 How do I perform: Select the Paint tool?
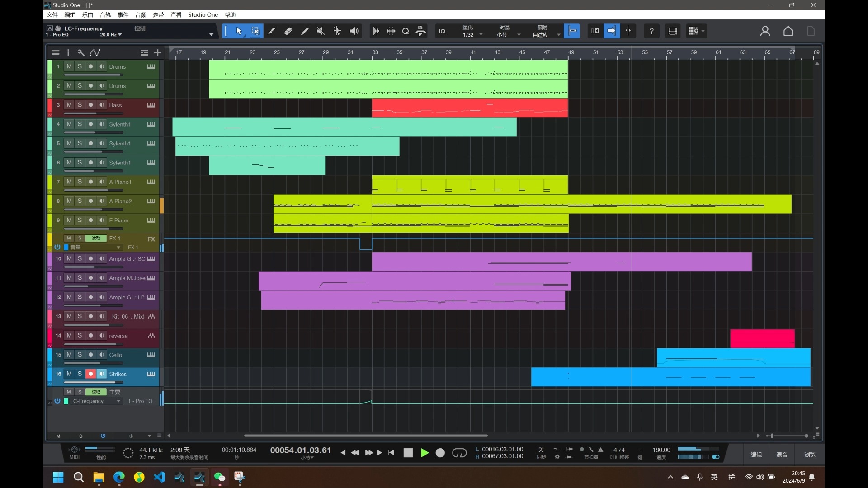tap(305, 31)
